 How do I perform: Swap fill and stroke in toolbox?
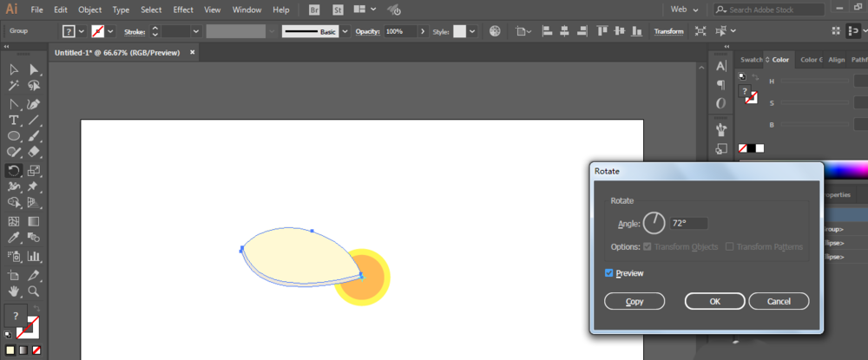[x=37, y=309]
